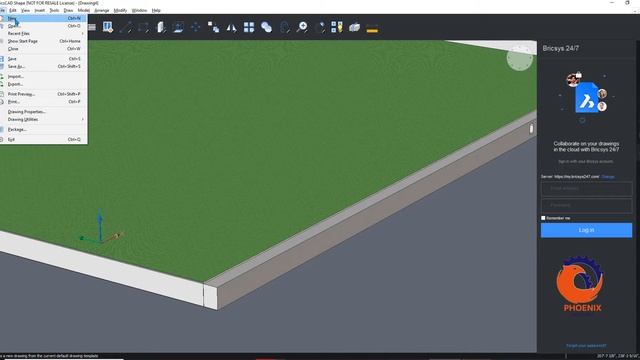The image size is (640, 360).
Task: Select the rectangle drawing tool icon
Action: pos(143,27)
